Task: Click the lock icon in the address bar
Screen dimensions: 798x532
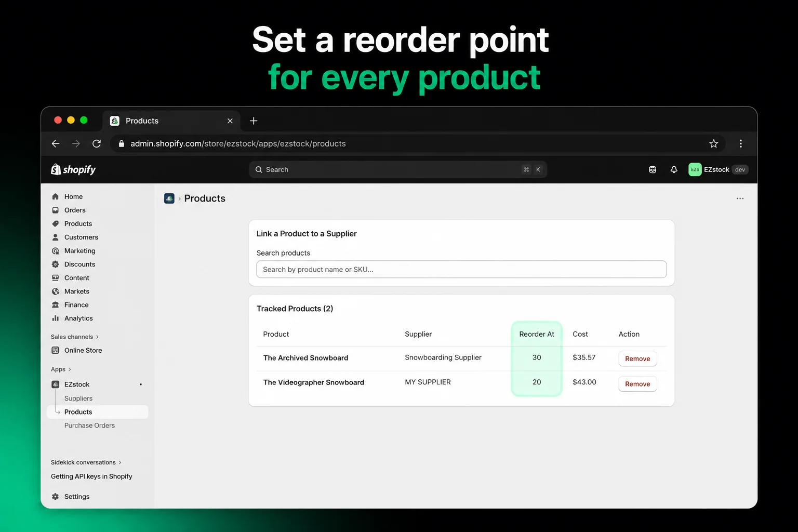Action: tap(121, 143)
